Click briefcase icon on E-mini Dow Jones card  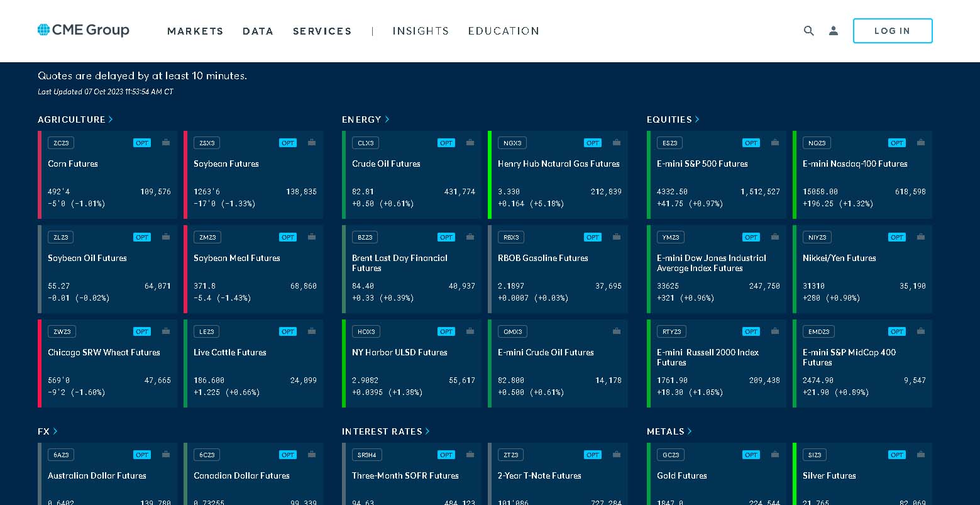tap(775, 237)
